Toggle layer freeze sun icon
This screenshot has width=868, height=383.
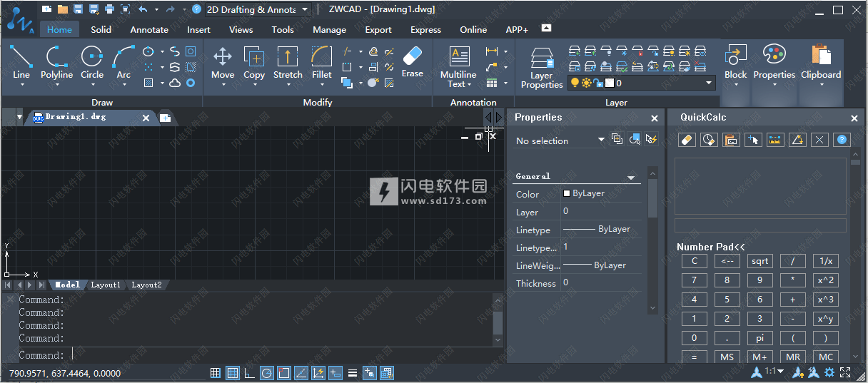point(587,83)
